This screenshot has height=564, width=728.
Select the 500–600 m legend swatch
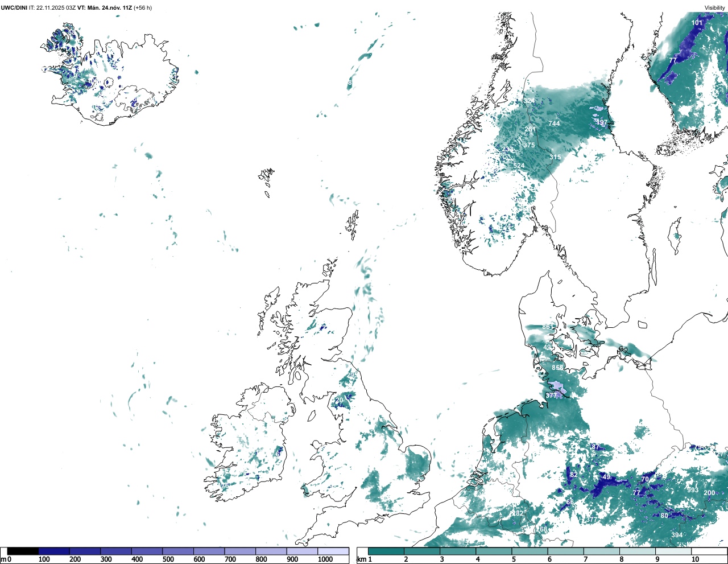click(178, 551)
